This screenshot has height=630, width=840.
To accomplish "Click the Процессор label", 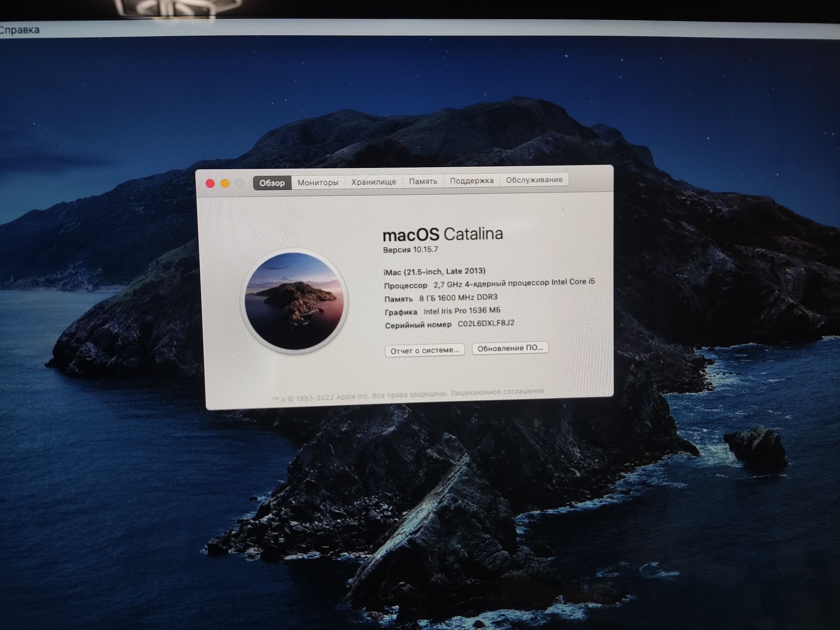I will click(x=406, y=286).
